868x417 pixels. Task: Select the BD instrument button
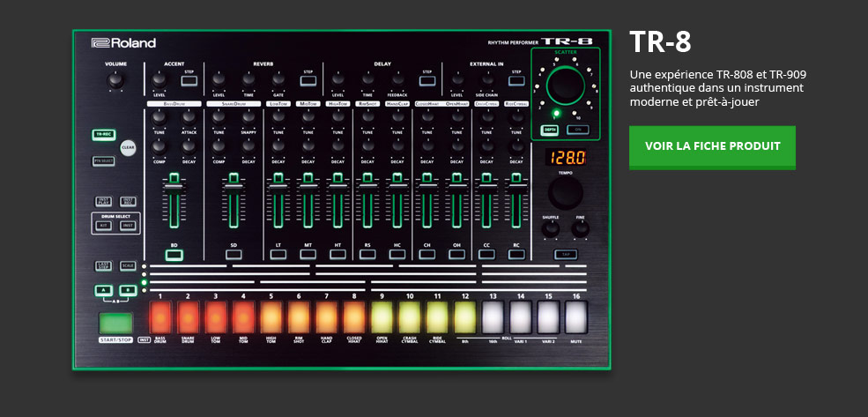174,255
